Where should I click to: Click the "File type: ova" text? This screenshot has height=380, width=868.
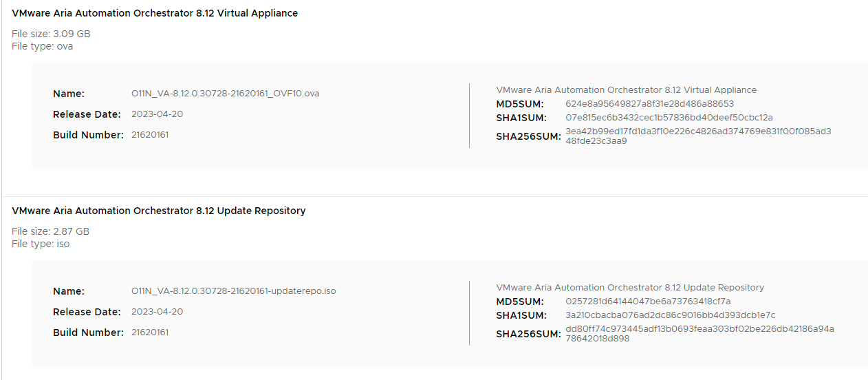(43, 46)
